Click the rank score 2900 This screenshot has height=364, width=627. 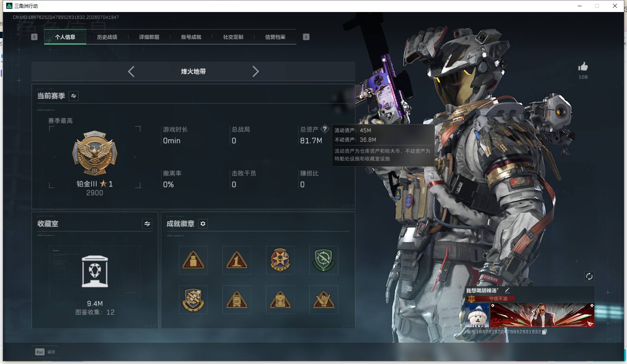[95, 193]
